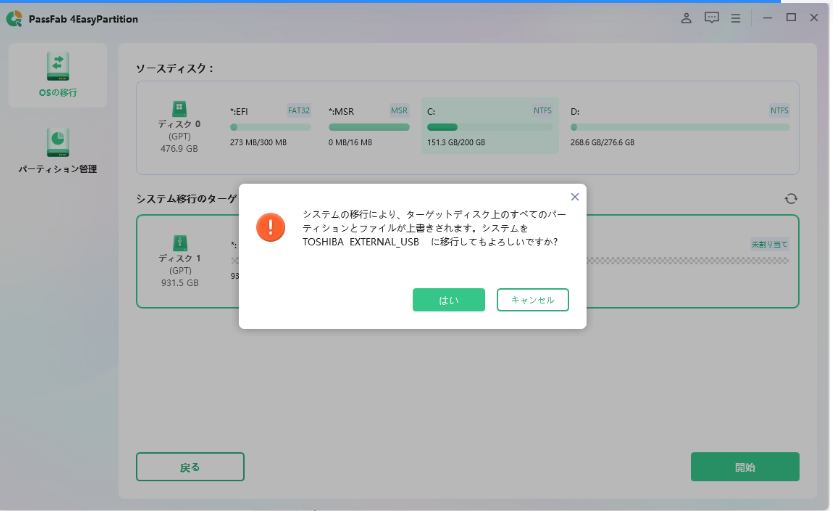Close the PassFab application window
Viewport: 833px width, 513px height.
coord(813,18)
